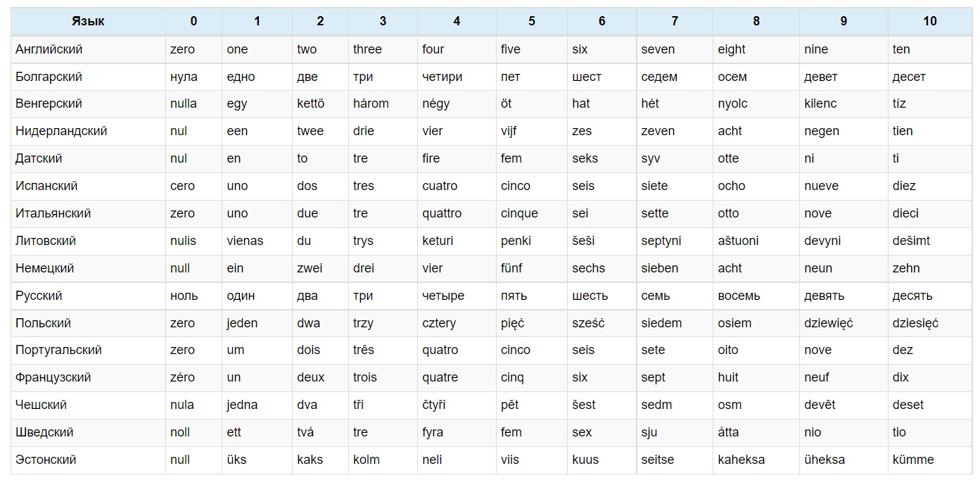Click the Estonian word kaheksa

[x=741, y=460]
